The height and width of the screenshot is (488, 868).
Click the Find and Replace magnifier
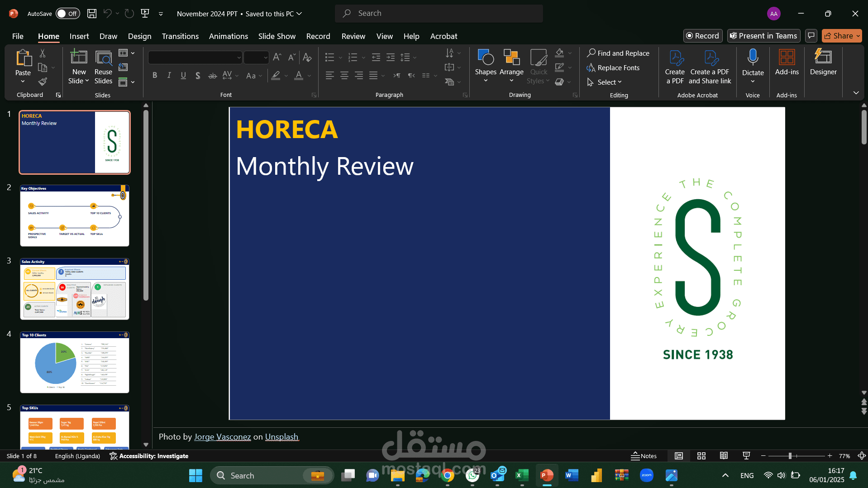click(x=618, y=53)
